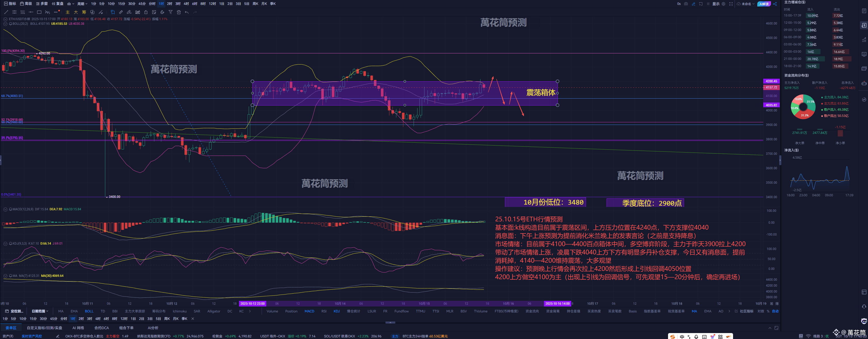Viewport: 868px width, 339px height.
Task: Take a screenshot with camera icon
Action: (686, 4)
